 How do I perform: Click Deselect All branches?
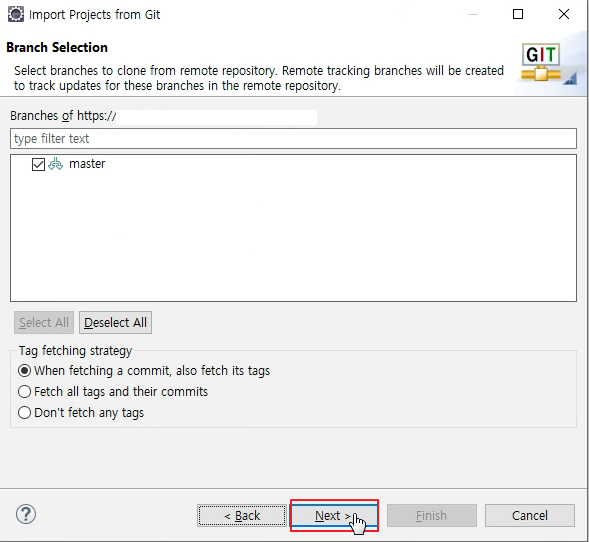[x=115, y=322]
